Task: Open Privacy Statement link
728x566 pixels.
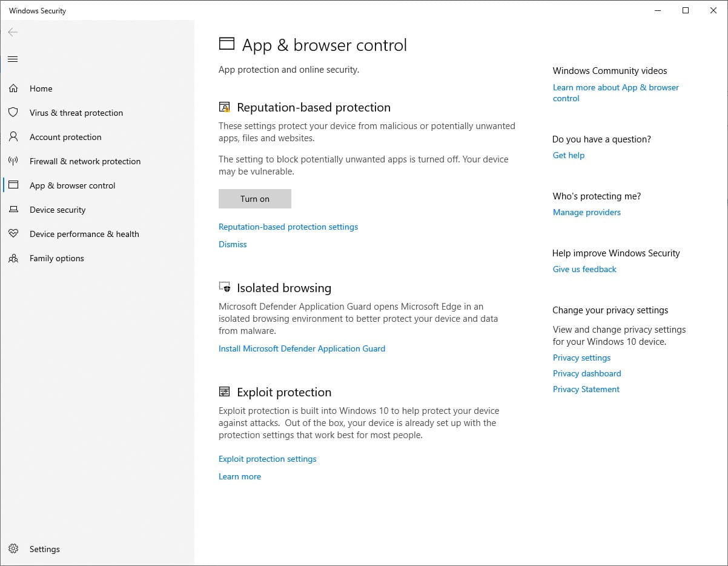Action: coord(586,389)
